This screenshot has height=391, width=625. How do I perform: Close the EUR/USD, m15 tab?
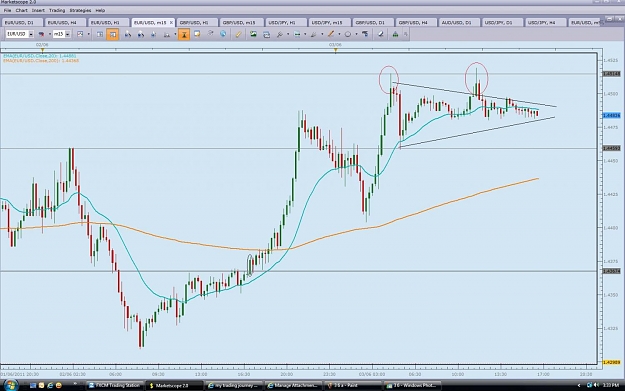click(171, 23)
